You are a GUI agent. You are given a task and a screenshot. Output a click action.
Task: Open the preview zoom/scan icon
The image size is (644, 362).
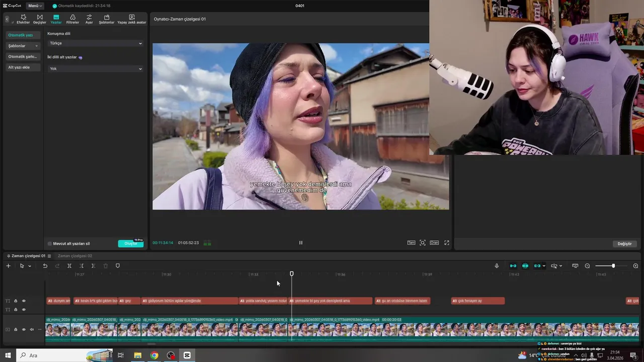click(x=423, y=243)
